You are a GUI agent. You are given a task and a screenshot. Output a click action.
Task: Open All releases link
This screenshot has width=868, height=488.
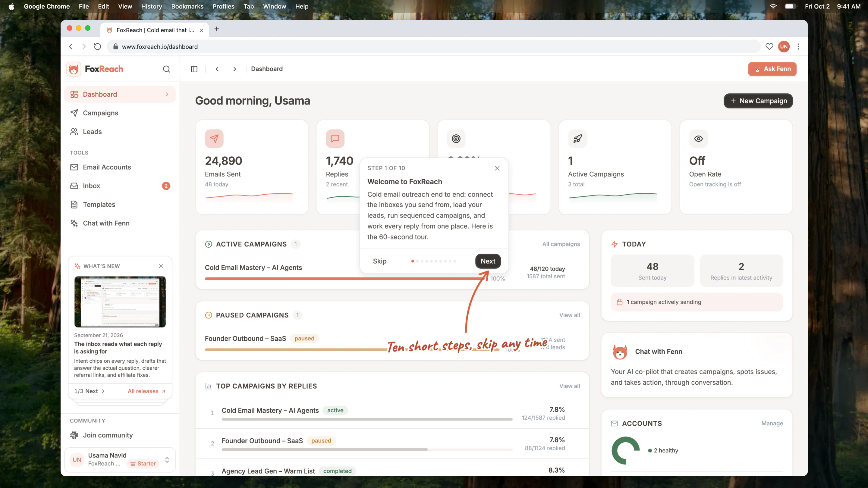tap(146, 391)
